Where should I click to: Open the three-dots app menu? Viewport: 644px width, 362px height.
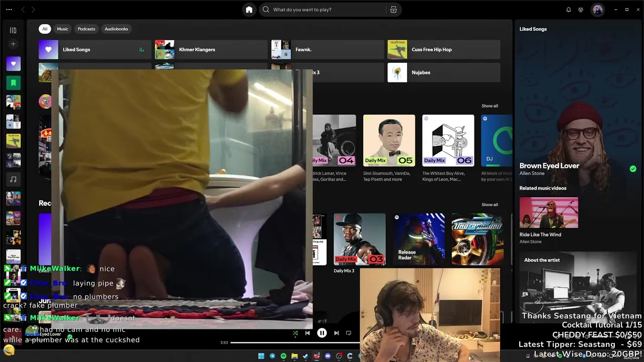9,10
